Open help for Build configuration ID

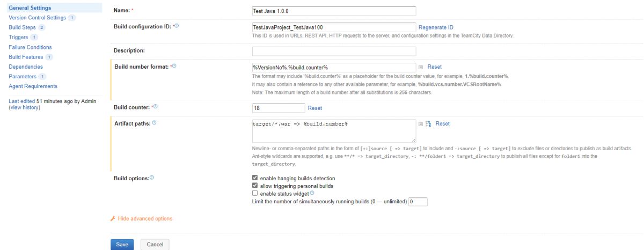point(177,26)
